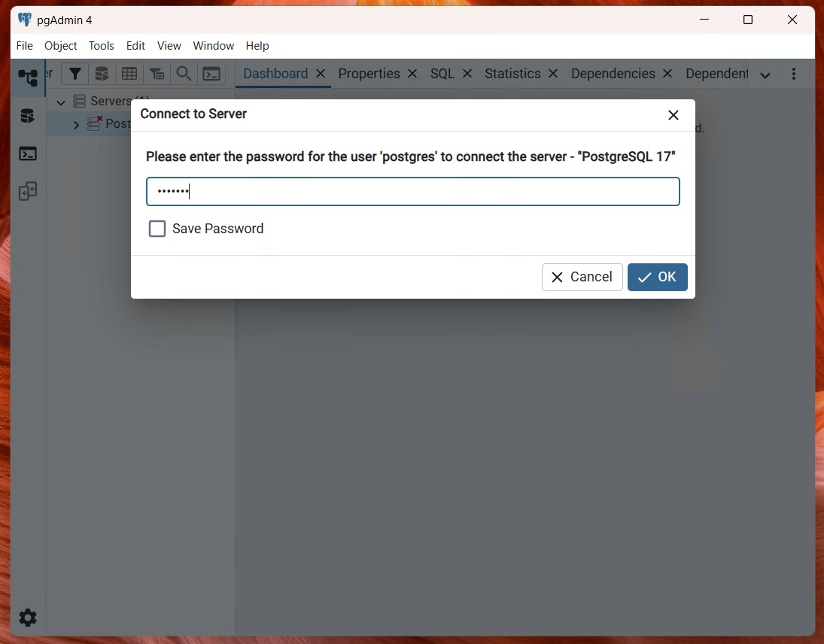Minimize the pgAdmin 4 window

tap(704, 20)
